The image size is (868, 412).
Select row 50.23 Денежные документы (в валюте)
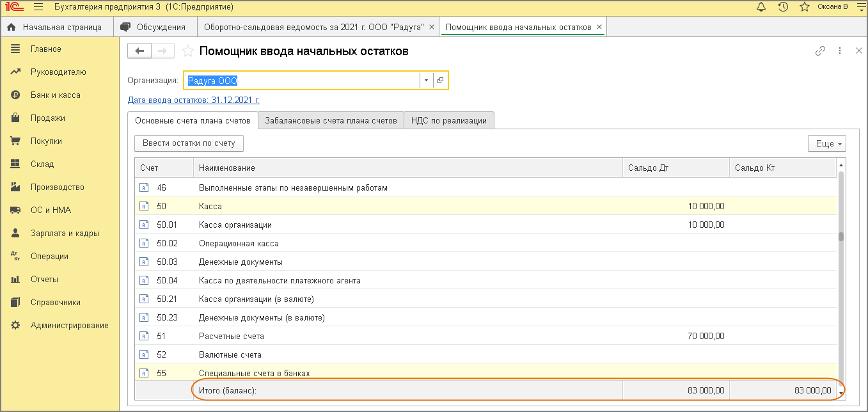(x=485, y=317)
